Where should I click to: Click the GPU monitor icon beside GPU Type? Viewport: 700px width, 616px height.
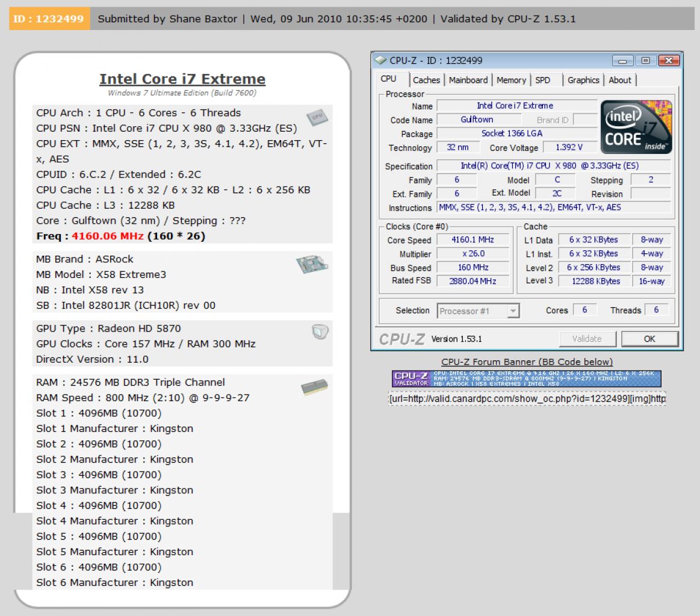pos(320,332)
